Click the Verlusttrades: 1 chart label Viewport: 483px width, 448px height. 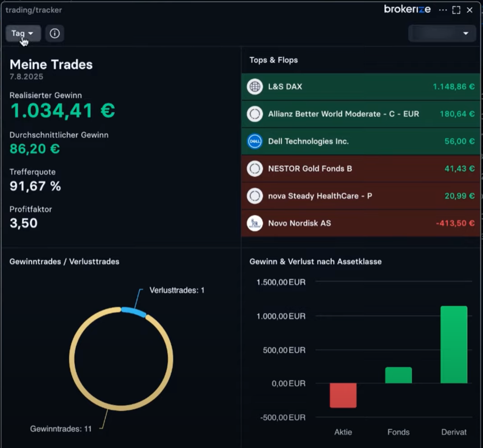[x=177, y=290]
